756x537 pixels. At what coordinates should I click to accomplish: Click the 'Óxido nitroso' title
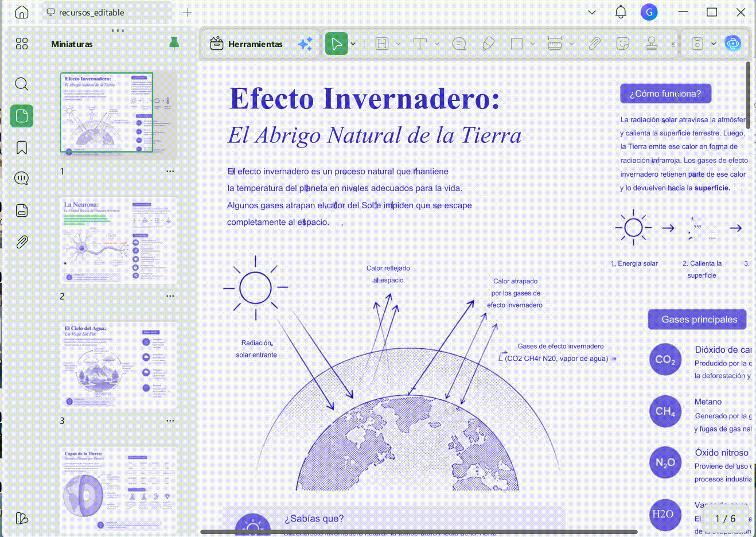722,453
